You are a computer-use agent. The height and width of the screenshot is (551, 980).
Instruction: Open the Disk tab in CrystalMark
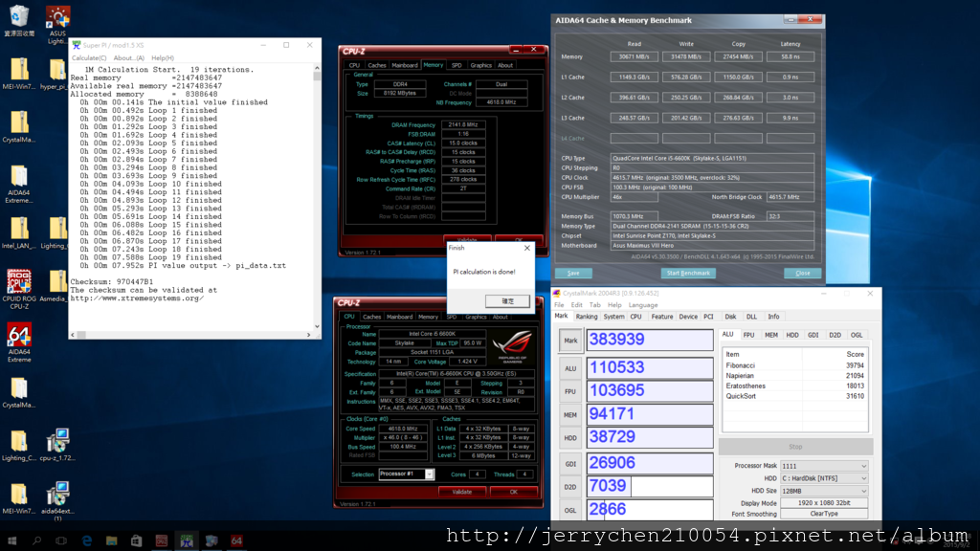730,317
